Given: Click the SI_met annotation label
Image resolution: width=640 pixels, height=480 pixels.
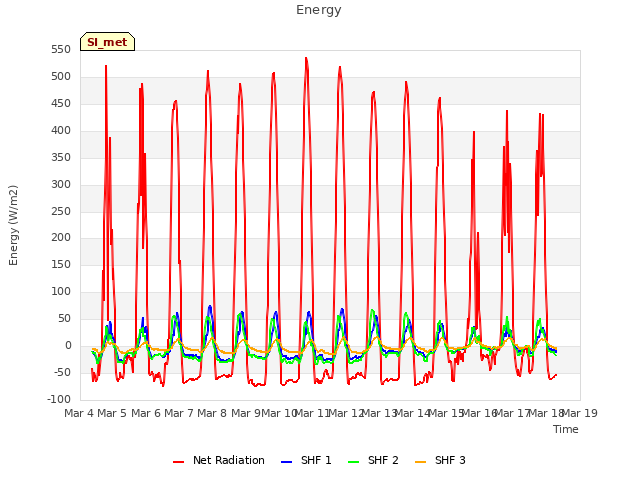Looking at the screenshot, I should point(107,42).
